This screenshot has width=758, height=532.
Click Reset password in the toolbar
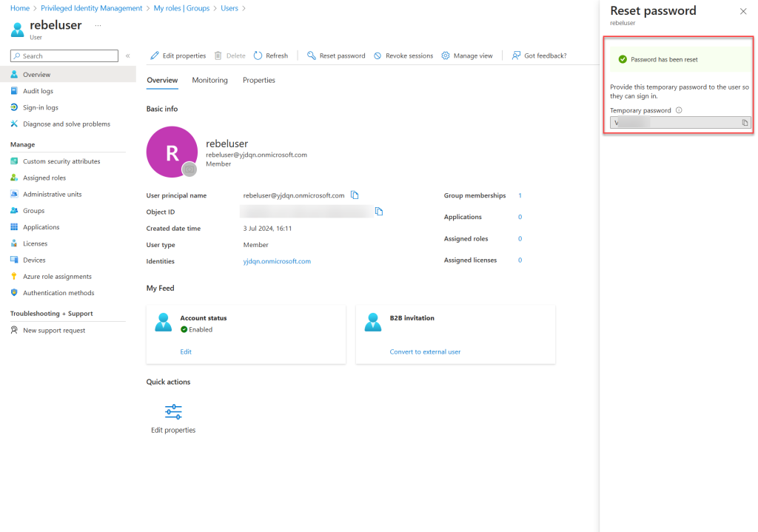(x=336, y=55)
